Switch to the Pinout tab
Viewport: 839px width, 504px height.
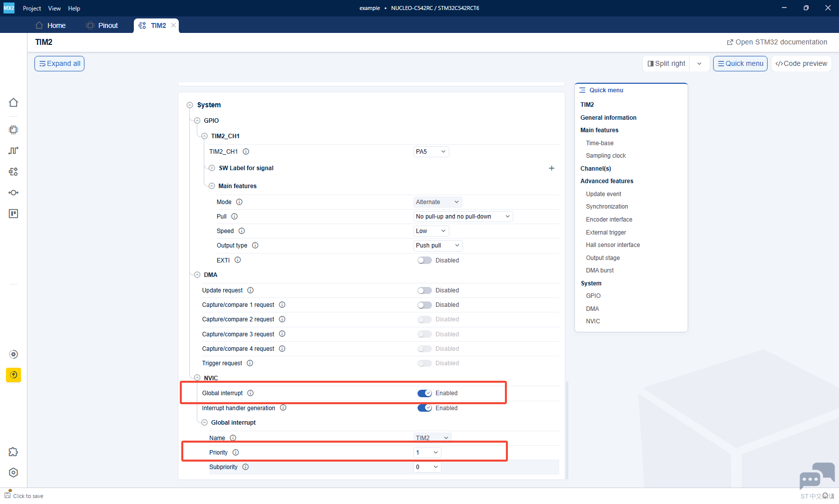tap(102, 25)
